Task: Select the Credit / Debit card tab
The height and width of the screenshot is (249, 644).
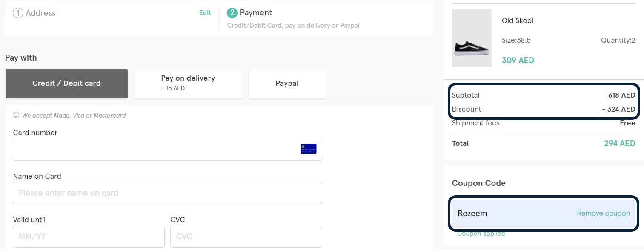Action: (x=66, y=84)
